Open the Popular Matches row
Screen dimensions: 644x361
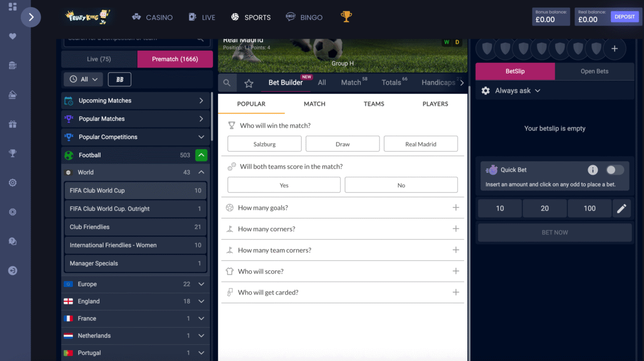[x=135, y=119]
